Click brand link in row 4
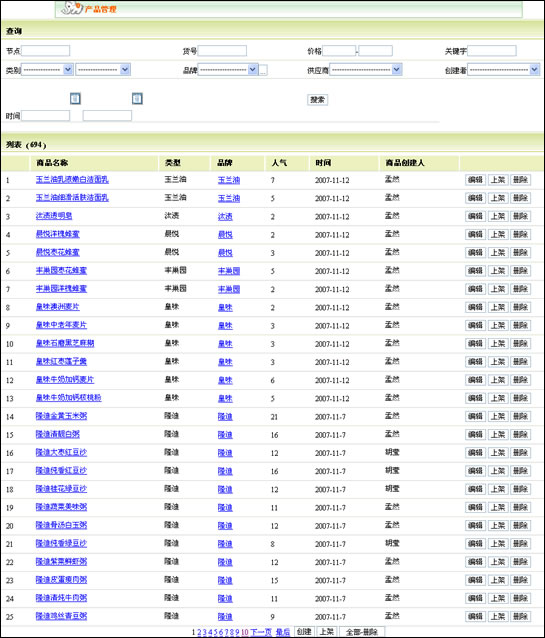The image size is (545, 638). 225,235
